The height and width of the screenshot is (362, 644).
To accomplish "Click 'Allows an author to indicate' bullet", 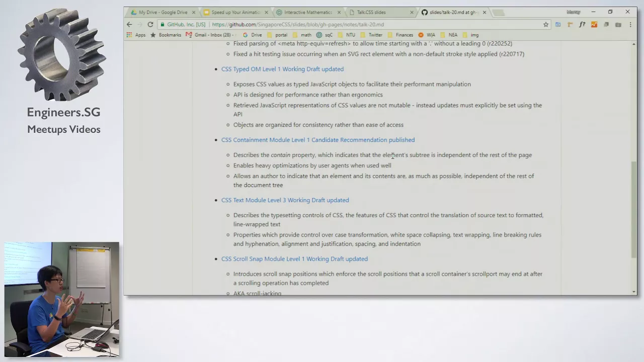I will click(x=384, y=180).
